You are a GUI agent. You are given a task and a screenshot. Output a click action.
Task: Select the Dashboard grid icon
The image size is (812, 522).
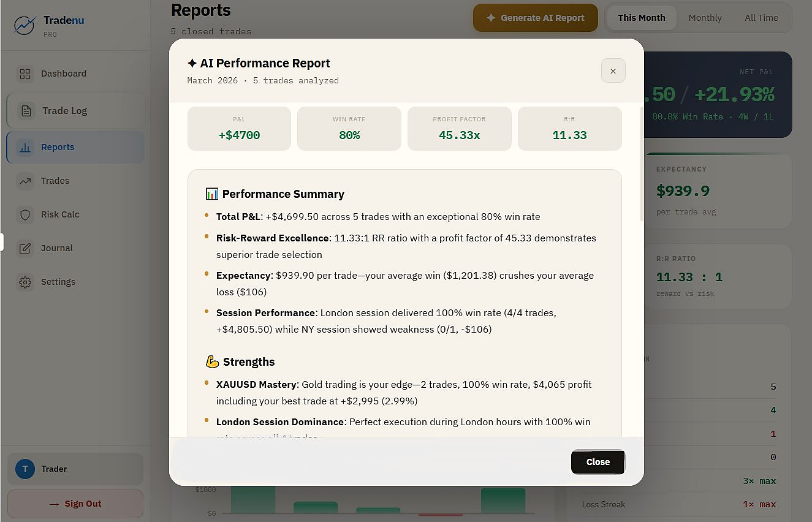coord(25,73)
